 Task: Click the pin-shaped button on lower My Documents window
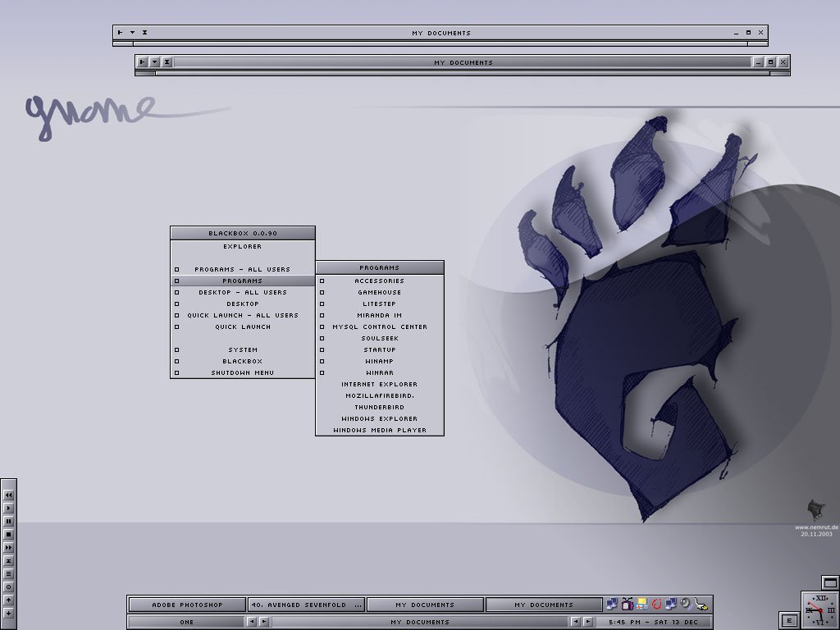[x=142, y=62]
